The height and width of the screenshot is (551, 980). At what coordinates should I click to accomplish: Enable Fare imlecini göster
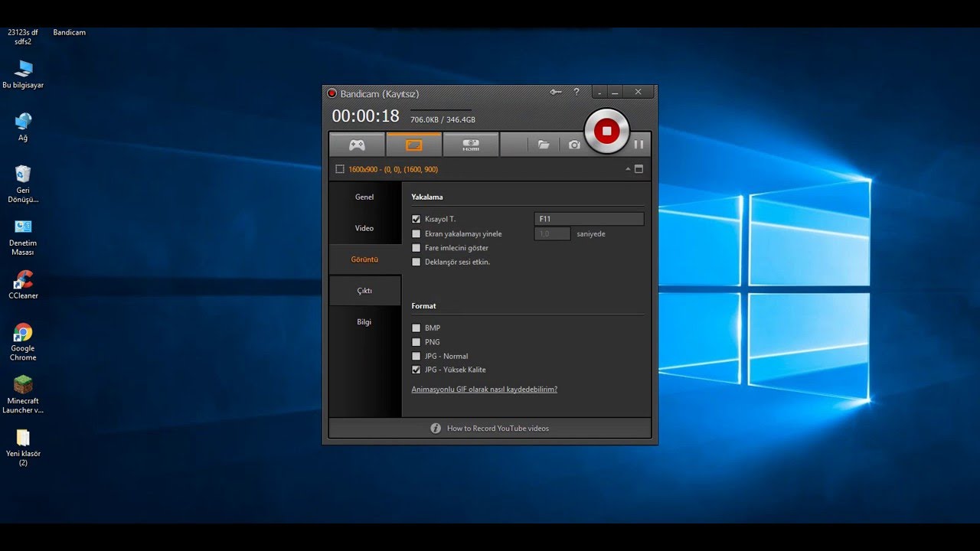pyautogui.click(x=416, y=248)
